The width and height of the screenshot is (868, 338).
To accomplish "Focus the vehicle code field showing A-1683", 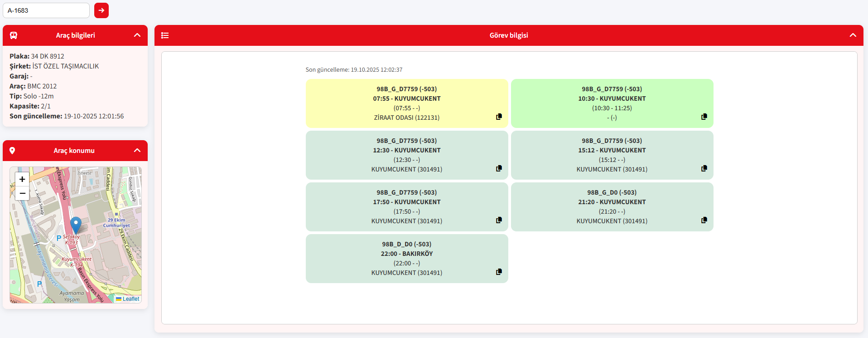I will pyautogui.click(x=46, y=10).
